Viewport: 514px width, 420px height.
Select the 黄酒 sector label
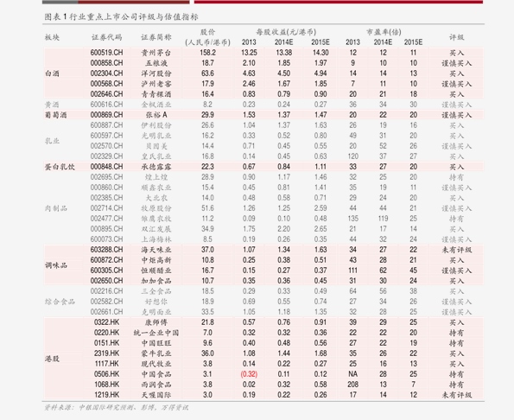coord(52,105)
